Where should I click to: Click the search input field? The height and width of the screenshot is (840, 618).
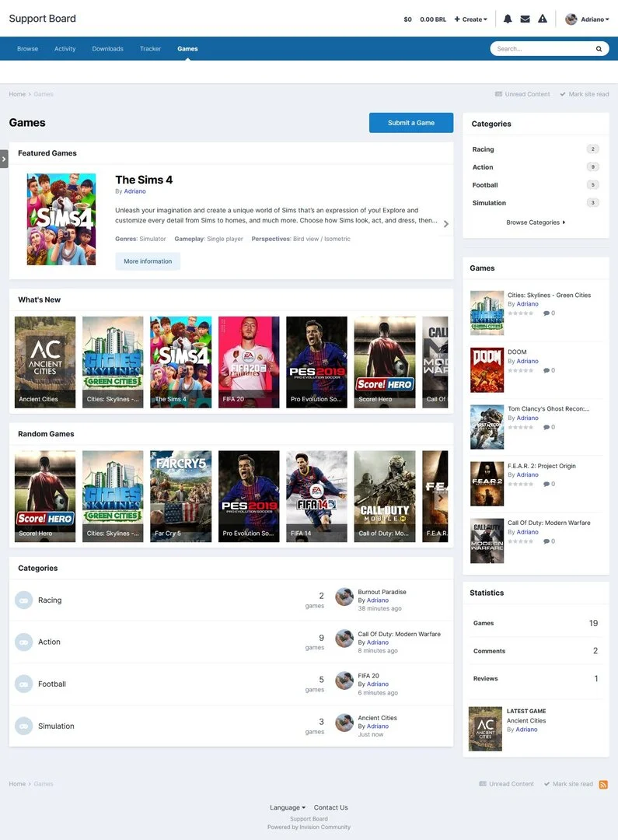(540, 49)
